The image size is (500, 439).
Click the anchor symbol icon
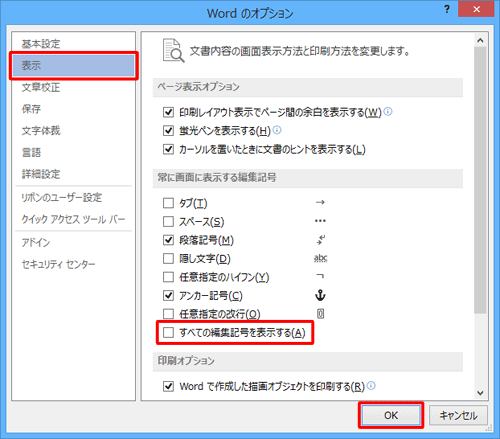point(320,295)
